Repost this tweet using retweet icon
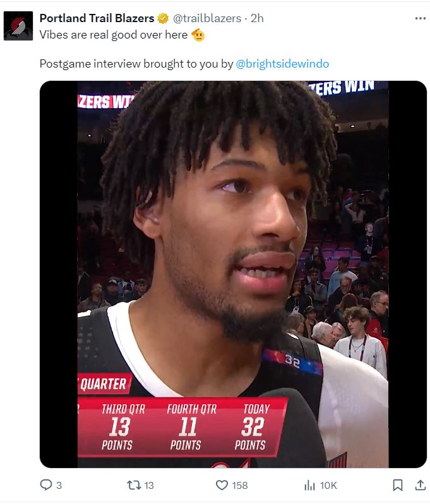 point(133,484)
